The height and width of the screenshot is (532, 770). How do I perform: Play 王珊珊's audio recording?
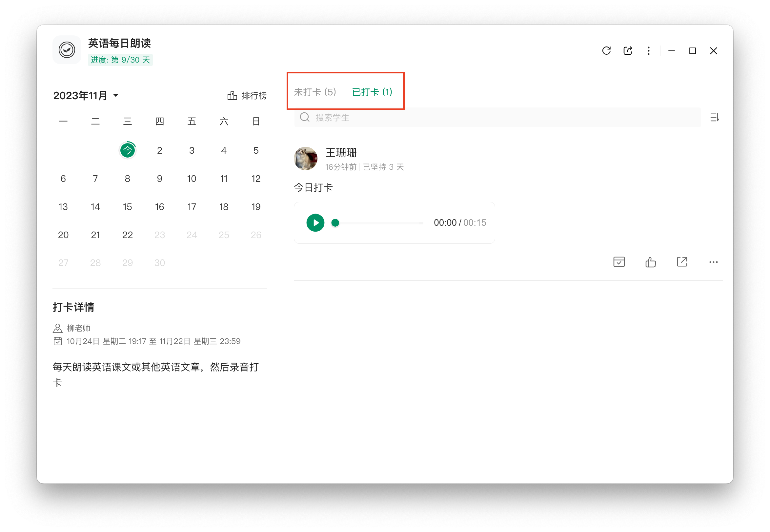point(315,223)
